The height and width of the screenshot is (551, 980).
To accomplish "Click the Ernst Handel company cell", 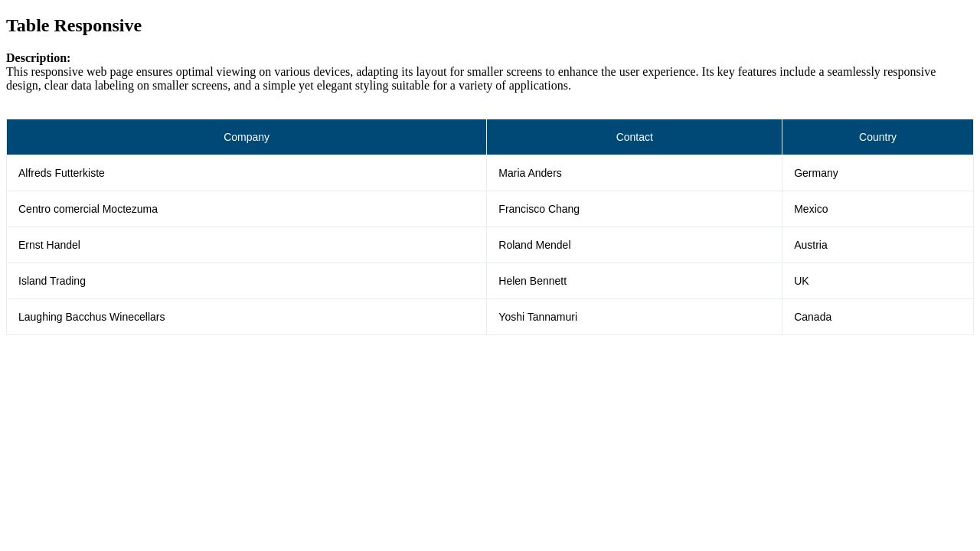I will [247, 245].
